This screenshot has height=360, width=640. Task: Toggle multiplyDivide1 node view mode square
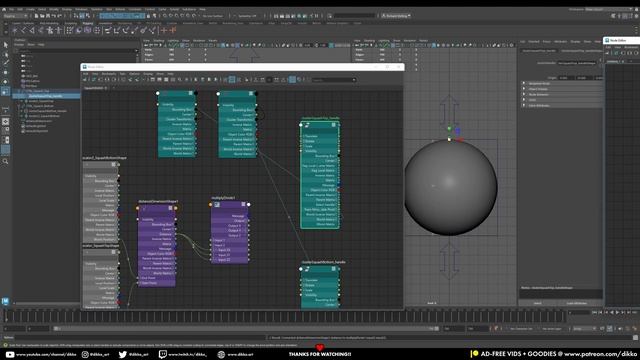[243, 204]
